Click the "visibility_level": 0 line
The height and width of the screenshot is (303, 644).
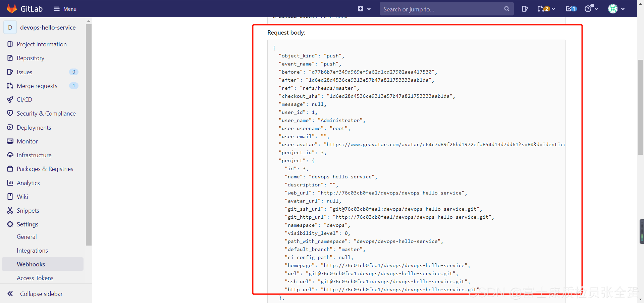(x=317, y=233)
